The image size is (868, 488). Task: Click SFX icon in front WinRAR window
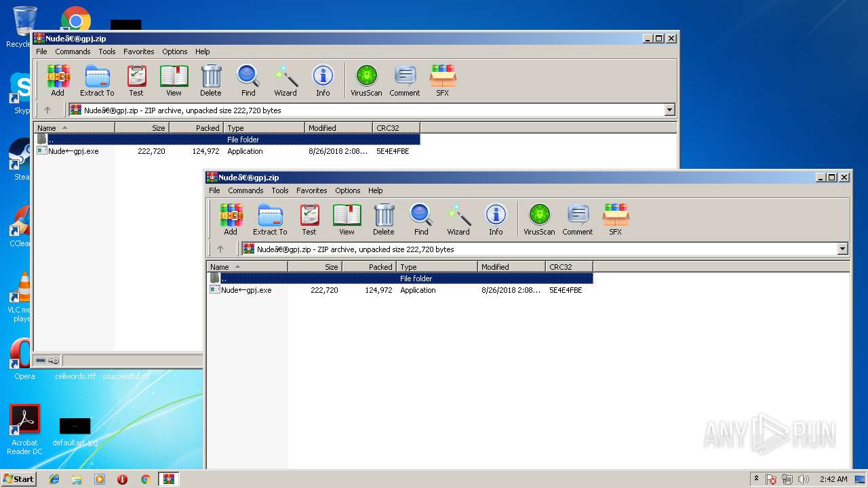615,219
